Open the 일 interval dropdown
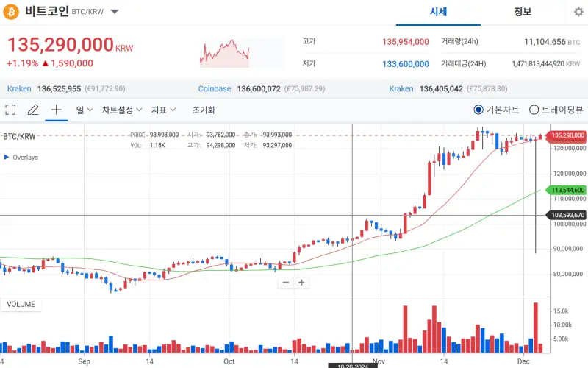The image size is (588, 368). point(85,110)
